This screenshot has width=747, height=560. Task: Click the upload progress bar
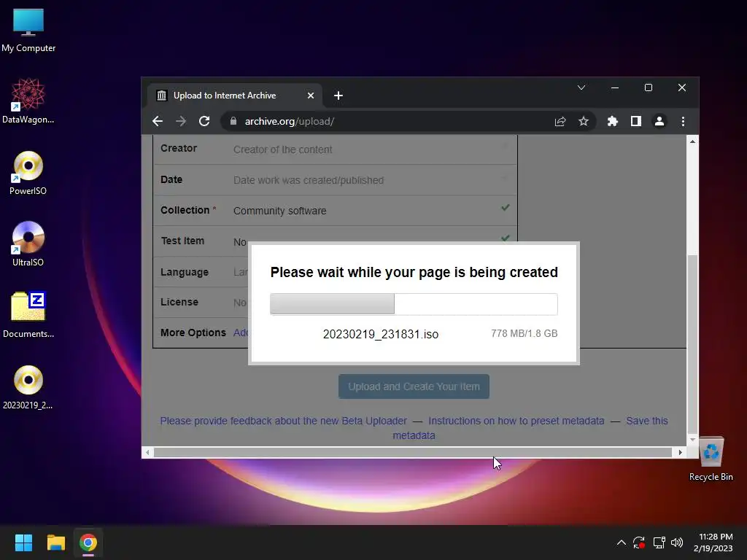click(414, 304)
